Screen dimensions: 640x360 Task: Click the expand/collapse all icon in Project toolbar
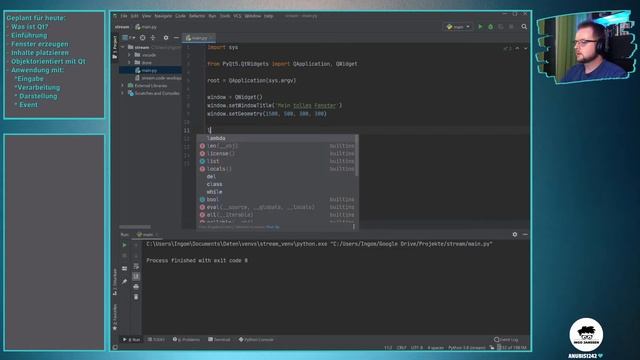coord(153,38)
